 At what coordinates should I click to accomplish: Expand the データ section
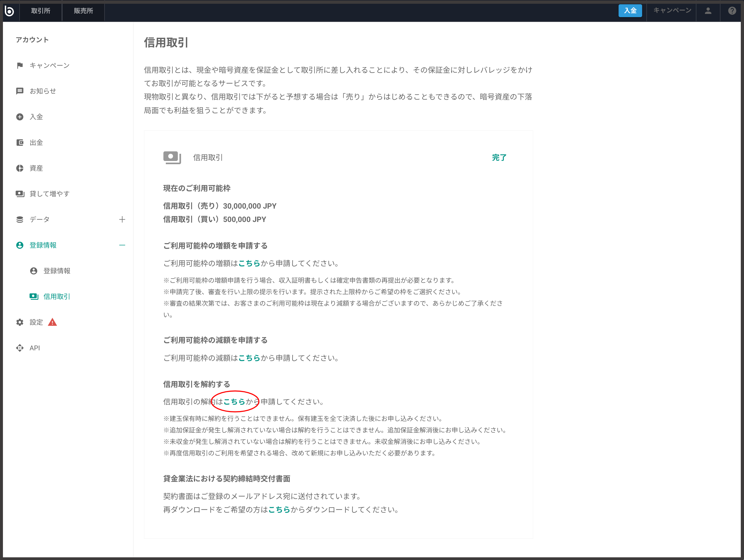(122, 219)
